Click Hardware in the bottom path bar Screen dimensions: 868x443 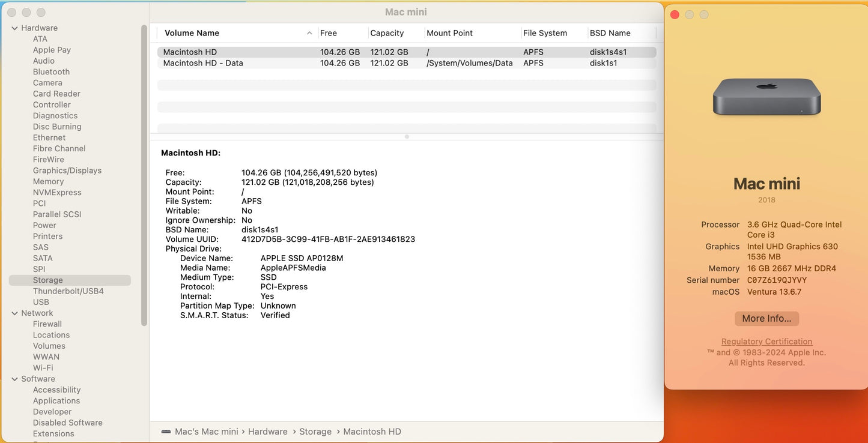(267, 432)
